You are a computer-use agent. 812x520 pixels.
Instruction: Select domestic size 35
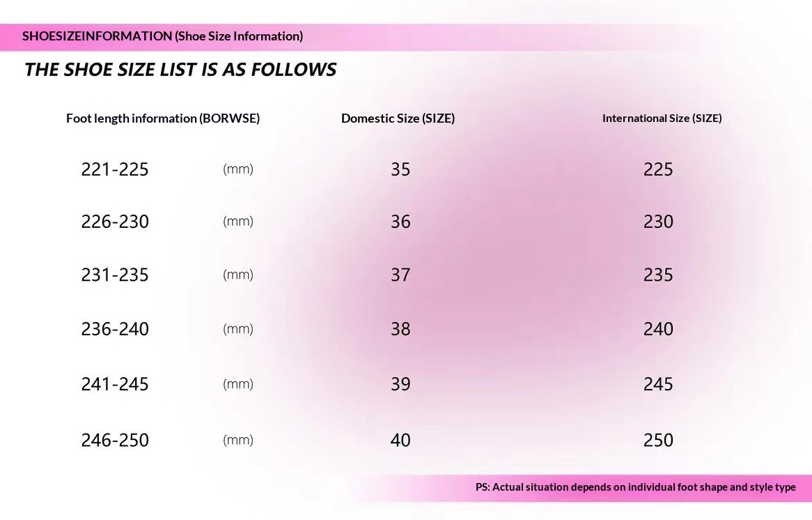coord(400,169)
